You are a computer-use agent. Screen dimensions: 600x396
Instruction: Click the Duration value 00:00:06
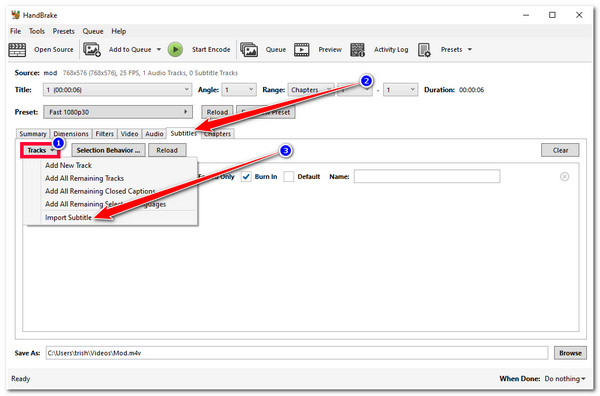click(471, 90)
